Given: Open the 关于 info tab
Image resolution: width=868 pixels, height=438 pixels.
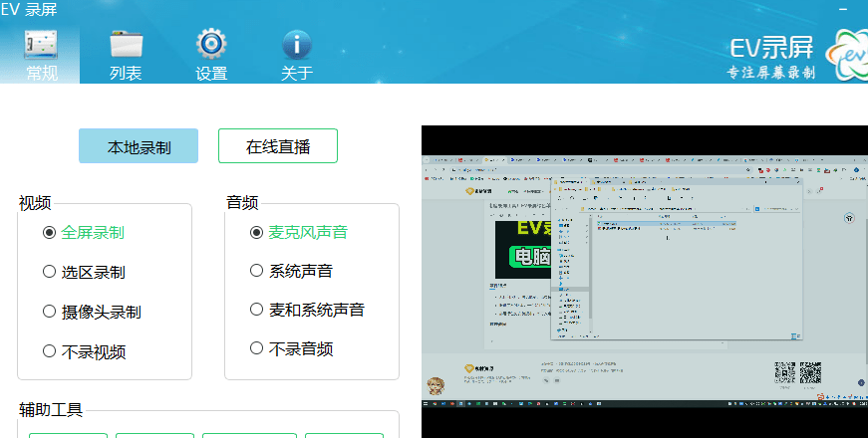Looking at the screenshot, I should (x=297, y=54).
